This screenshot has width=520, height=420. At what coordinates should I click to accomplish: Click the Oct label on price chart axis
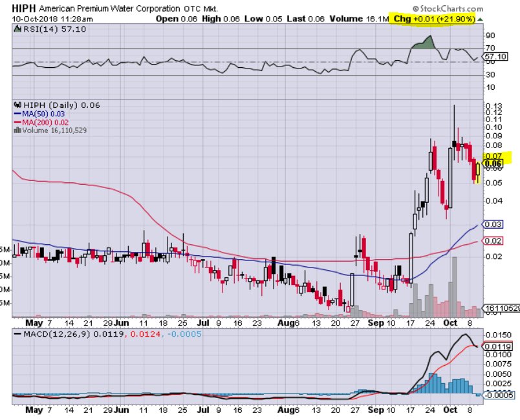click(450, 323)
